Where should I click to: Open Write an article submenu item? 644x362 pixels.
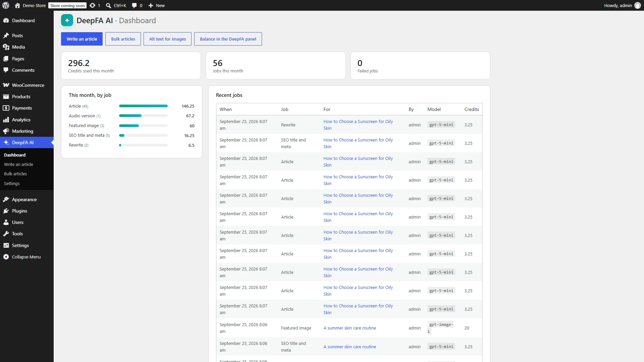[x=18, y=164]
